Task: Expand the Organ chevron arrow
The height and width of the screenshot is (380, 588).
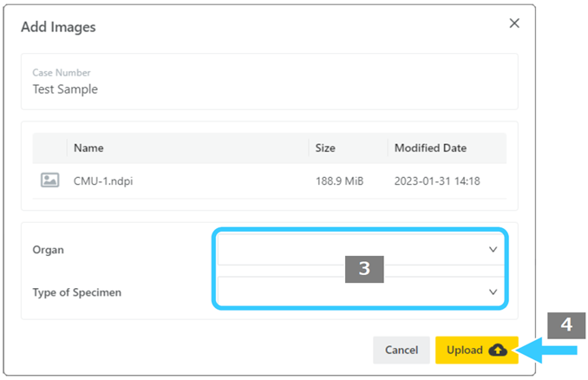Action: click(493, 250)
